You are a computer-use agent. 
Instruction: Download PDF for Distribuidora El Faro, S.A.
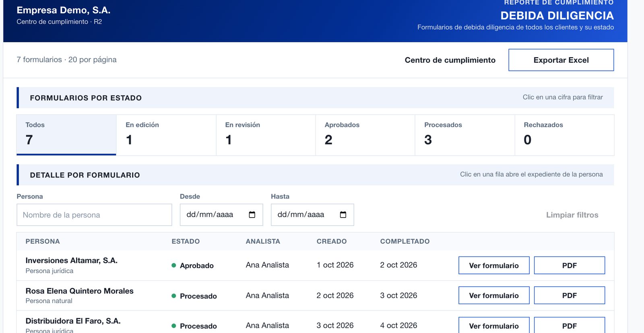pos(570,326)
